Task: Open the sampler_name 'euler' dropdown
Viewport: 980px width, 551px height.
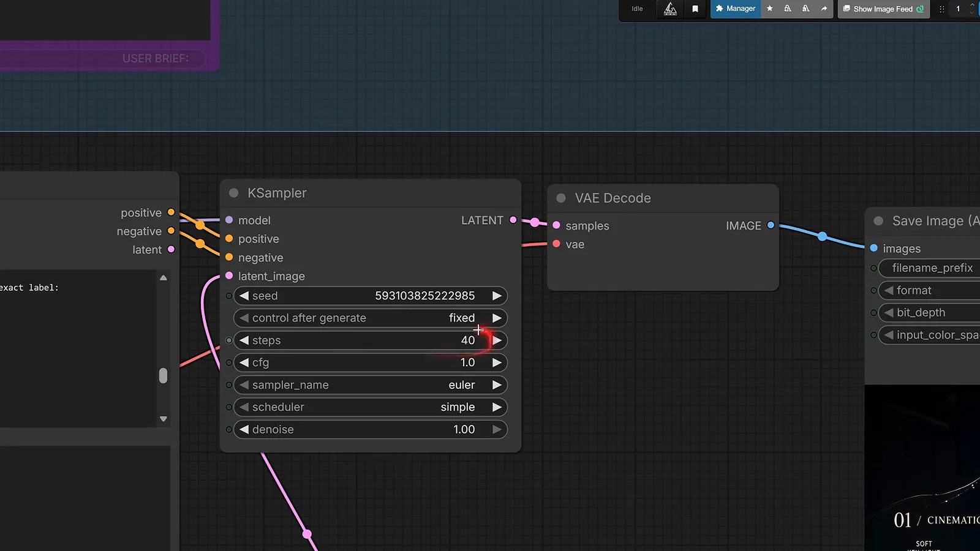Action: click(x=462, y=385)
